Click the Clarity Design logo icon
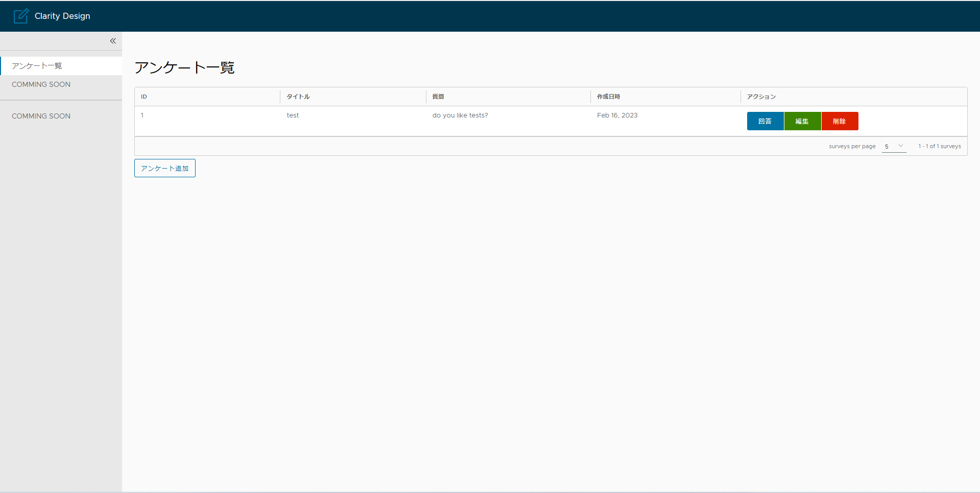980x493 pixels. point(21,16)
